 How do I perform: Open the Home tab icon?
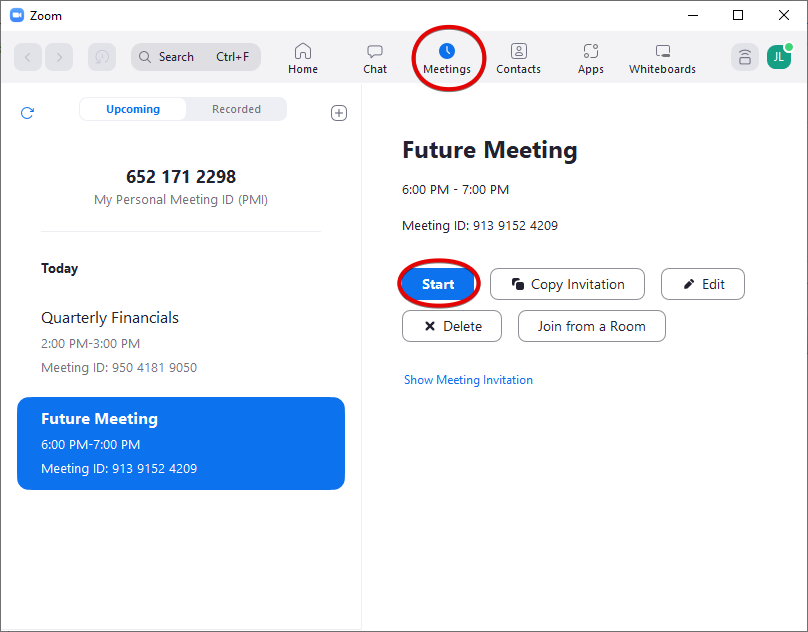point(303,51)
